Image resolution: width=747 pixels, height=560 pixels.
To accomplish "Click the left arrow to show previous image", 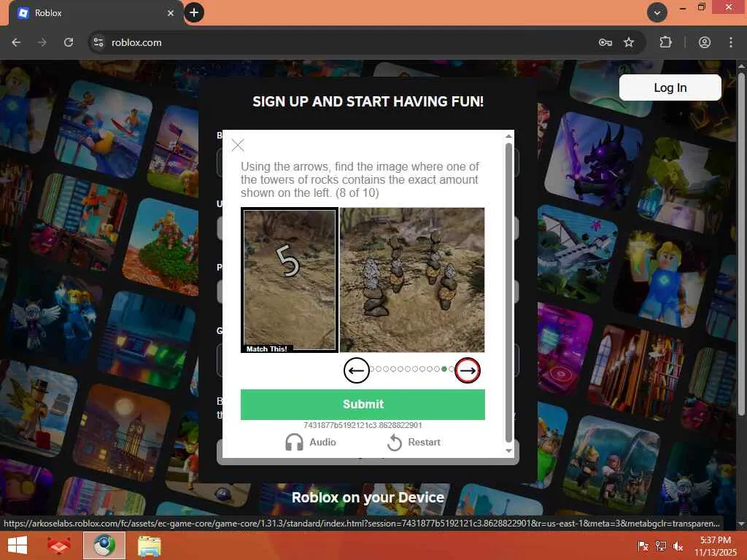I will (x=356, y=370).
